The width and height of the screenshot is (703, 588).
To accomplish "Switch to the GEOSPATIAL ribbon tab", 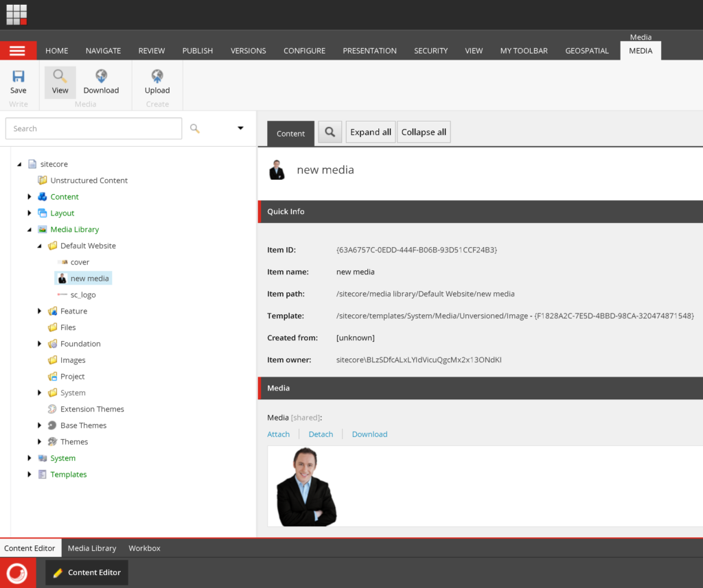I will click(587, 50).
